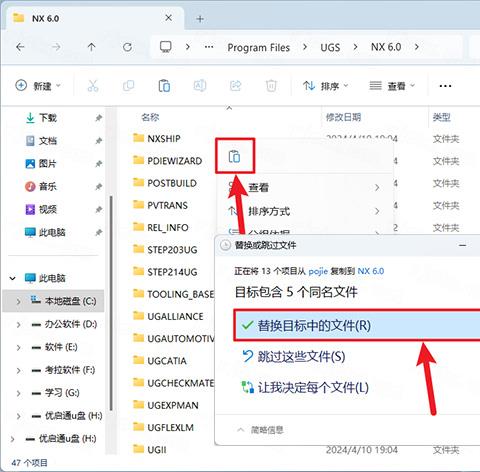Go back with the left arrow

tap(20, 47)
